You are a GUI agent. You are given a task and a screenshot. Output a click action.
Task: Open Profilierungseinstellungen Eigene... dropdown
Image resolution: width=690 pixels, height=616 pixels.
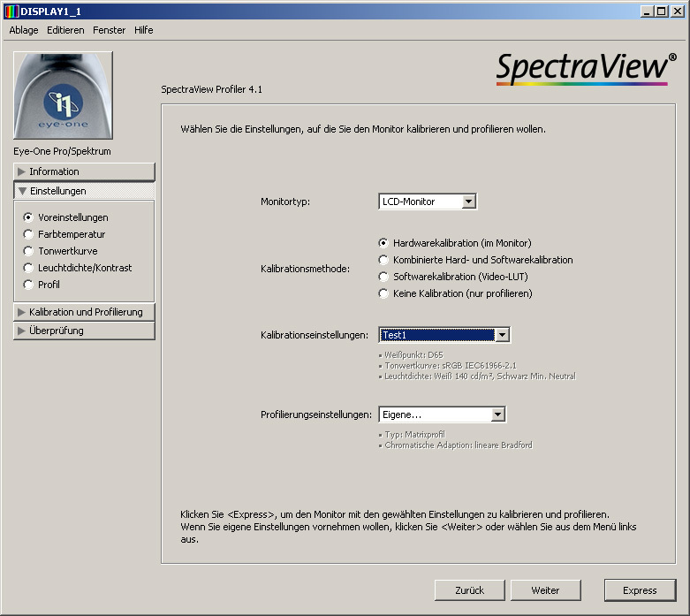click(x=443, y=414)
